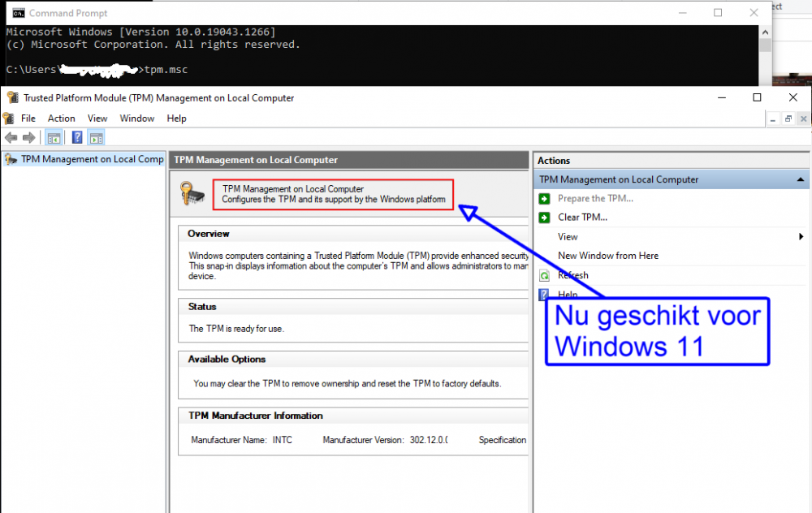This screenshot has width=812, height=513.
Task: Click the TPM chip and key header icon
Action: (194, 194)
